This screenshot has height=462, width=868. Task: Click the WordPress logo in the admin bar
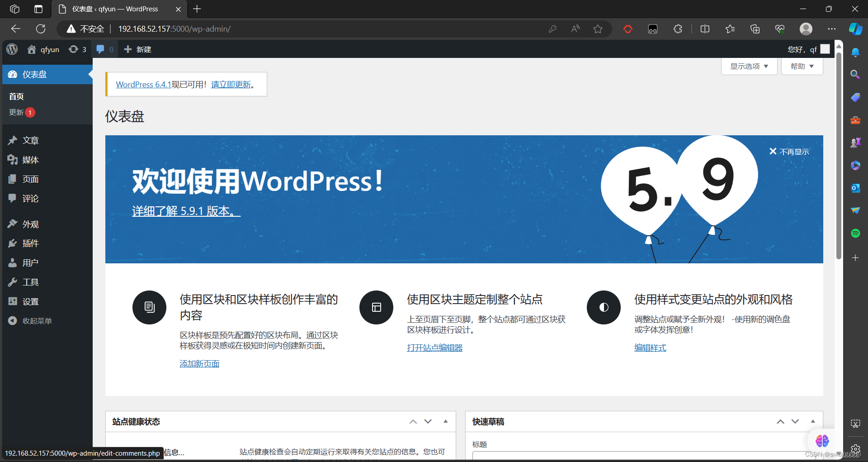pyautogui.click(x=12, y=49)
